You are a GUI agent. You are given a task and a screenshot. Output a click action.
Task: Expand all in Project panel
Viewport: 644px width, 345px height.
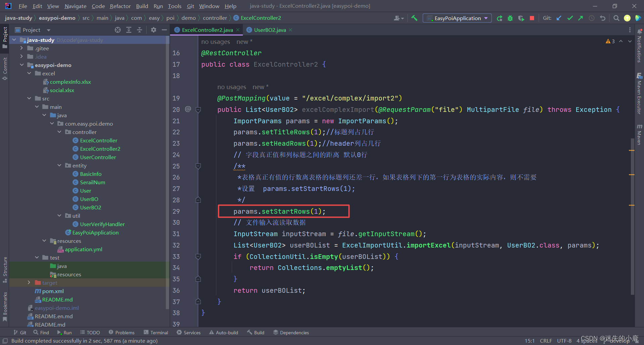pyautogui.click(x=129, y=30)
